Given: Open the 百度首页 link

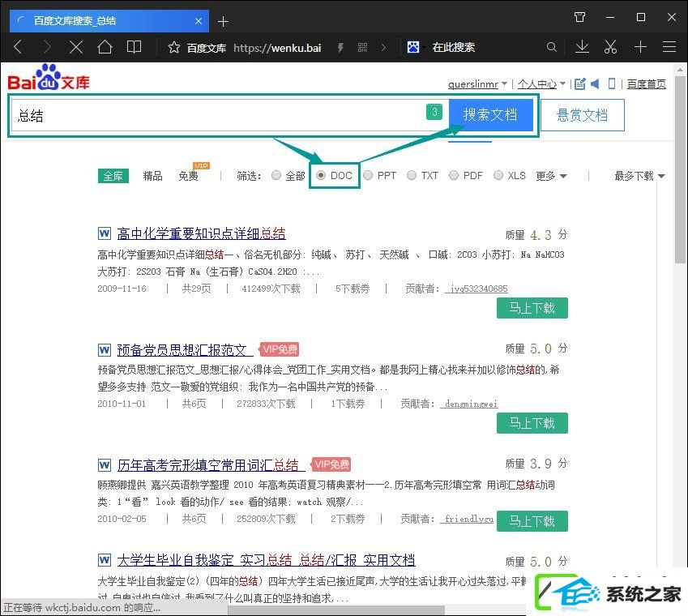Looking at the screenshot, I should (x=647, y=83).
